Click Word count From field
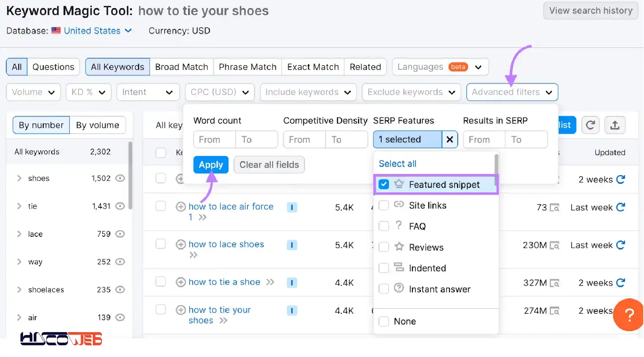644x357 pixels. (x=214, y=140)
